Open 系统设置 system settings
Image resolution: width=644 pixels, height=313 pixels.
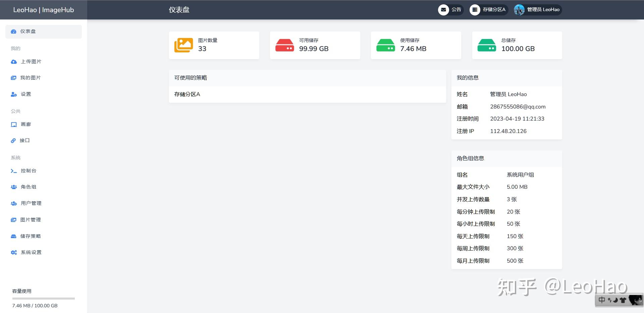pos(31,252)
